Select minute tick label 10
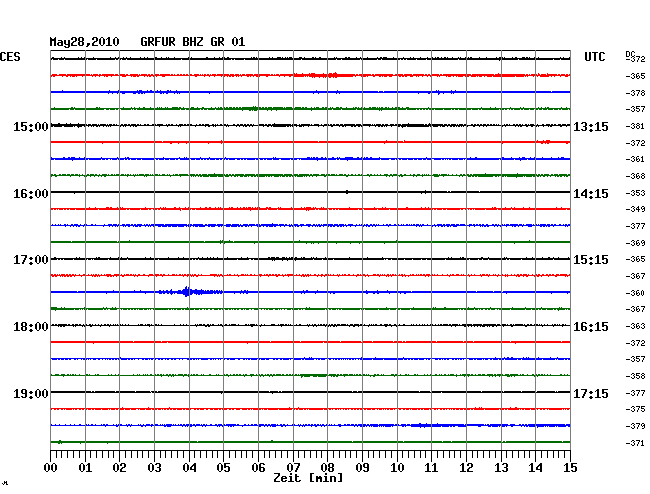This screenshot has width=650, height=494. [397, 468]
